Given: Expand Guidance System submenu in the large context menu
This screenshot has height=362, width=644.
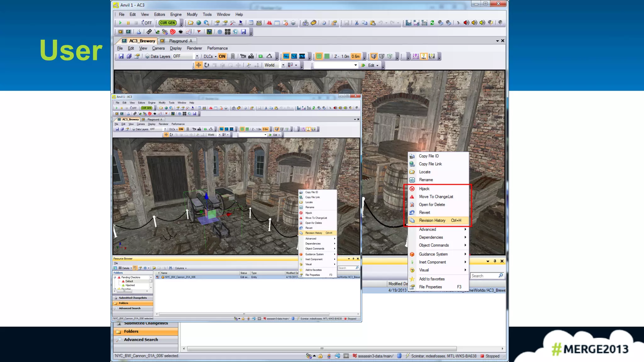Looking at the screenshot, I should [x=438, y=254].
